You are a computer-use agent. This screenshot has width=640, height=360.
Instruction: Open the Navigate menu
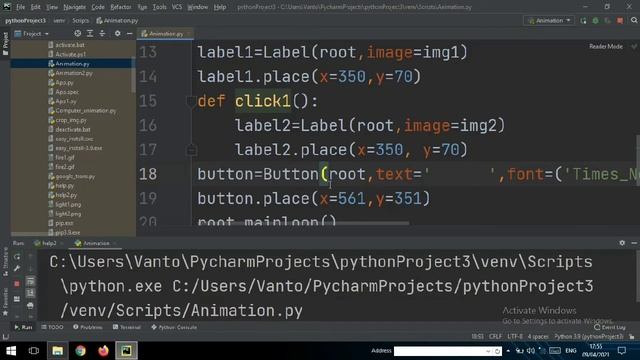75,7
